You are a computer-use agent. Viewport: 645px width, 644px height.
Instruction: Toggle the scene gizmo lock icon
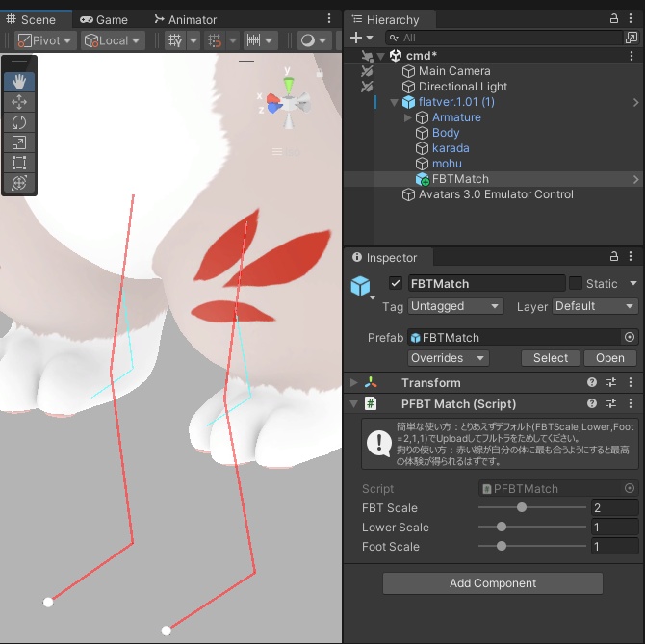(320, 73)
